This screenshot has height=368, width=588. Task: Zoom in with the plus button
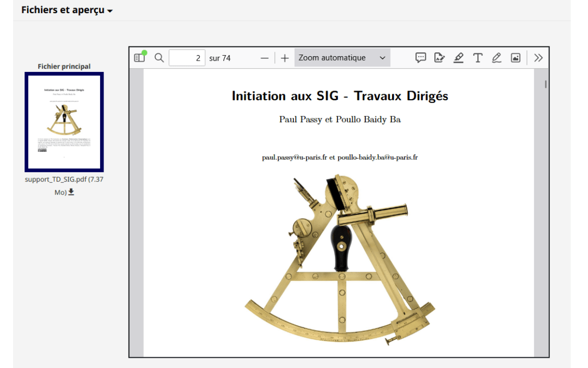coord(284,57)
